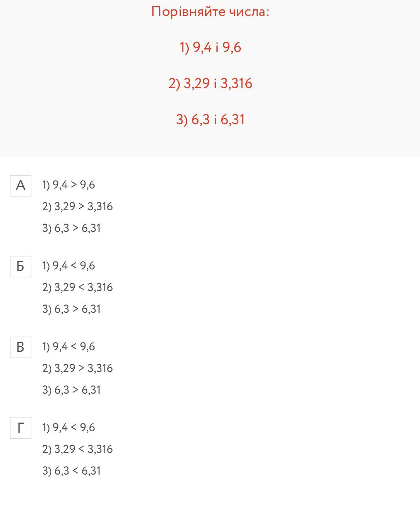Click the 'Порівняйте числа:' question heading
Viewport: 420px width, 506px height.
point(210,12)
